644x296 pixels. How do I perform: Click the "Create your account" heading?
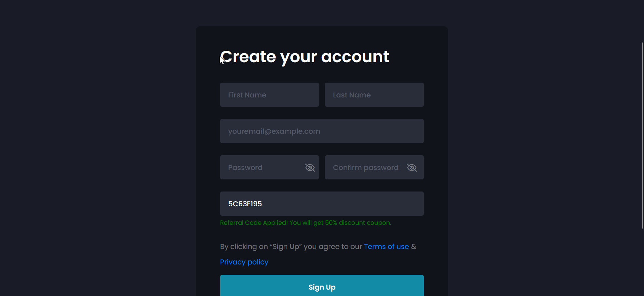(x=305, y=57)
